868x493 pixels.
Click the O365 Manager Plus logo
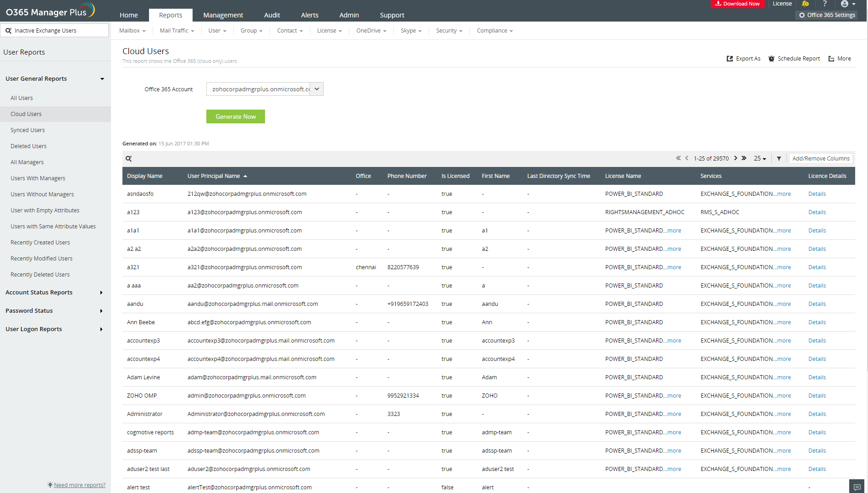[50, 11]
